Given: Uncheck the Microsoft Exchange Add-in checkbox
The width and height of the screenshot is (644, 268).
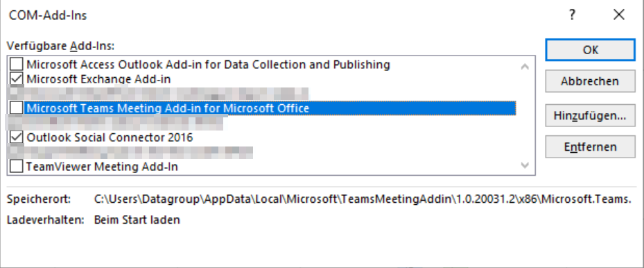Looking at the screenshot, I should 17,78.
